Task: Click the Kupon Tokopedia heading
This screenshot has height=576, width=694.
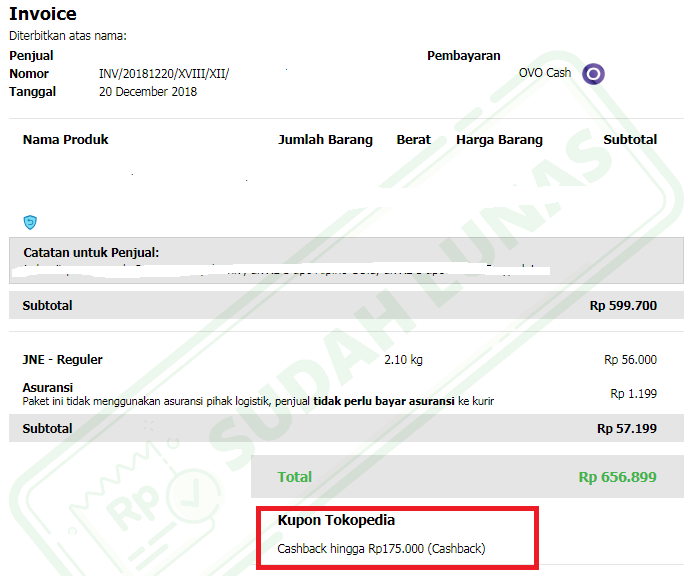Action: [336, 520]
